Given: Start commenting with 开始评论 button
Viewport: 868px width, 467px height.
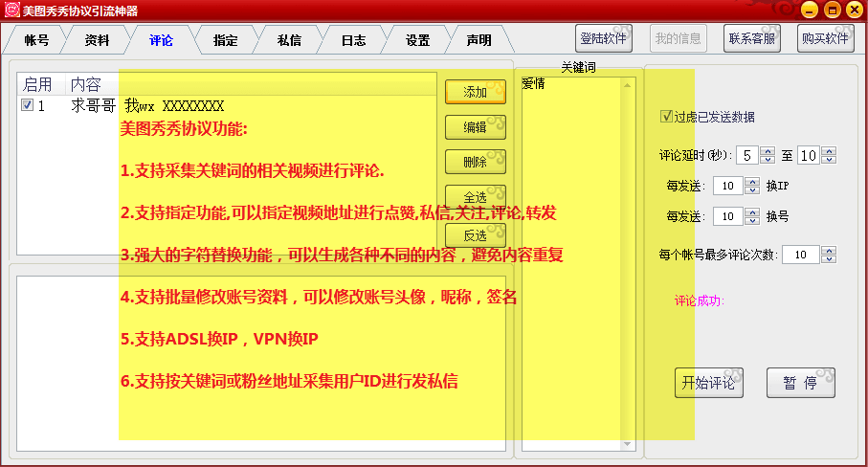Looking at the screenshot, I should point(708,383).
